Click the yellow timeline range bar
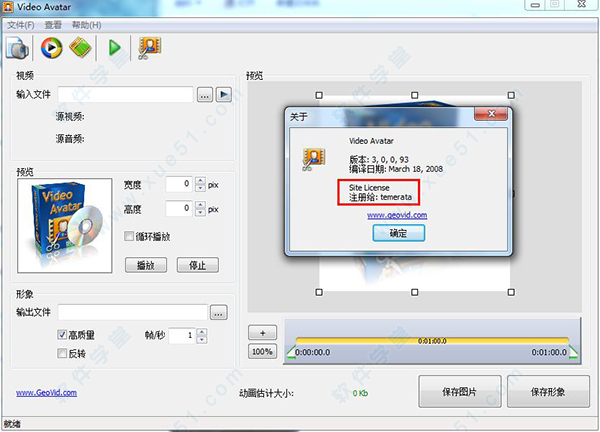The height and width of the screenshot is (432, 600). pyautogui.click(x=432, y=341)
